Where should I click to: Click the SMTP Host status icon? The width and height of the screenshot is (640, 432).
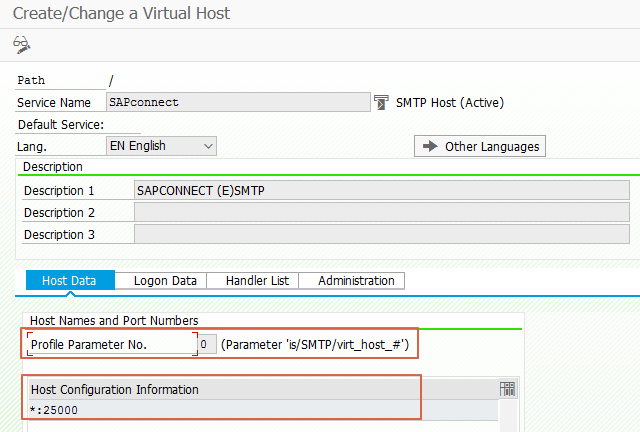click(381, 102)
